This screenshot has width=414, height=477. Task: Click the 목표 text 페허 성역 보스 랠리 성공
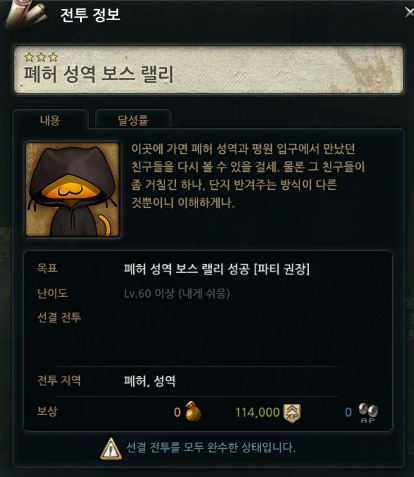click(x=187, y=269)
